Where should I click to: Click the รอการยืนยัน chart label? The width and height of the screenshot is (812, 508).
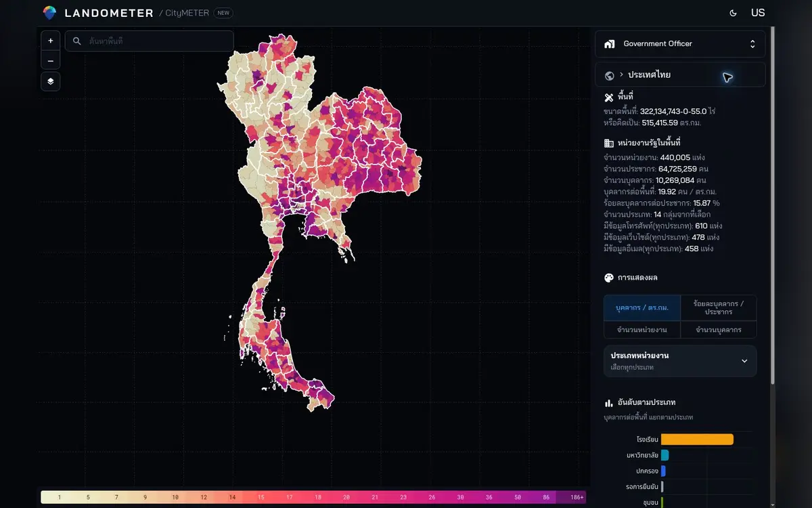[642, 486]
